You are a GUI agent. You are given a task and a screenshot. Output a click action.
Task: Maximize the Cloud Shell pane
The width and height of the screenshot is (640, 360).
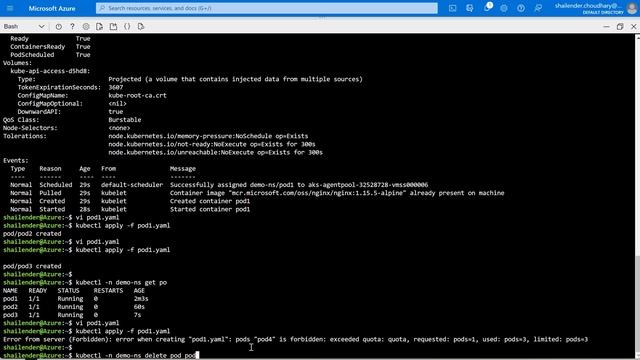(x=620, y=27)
